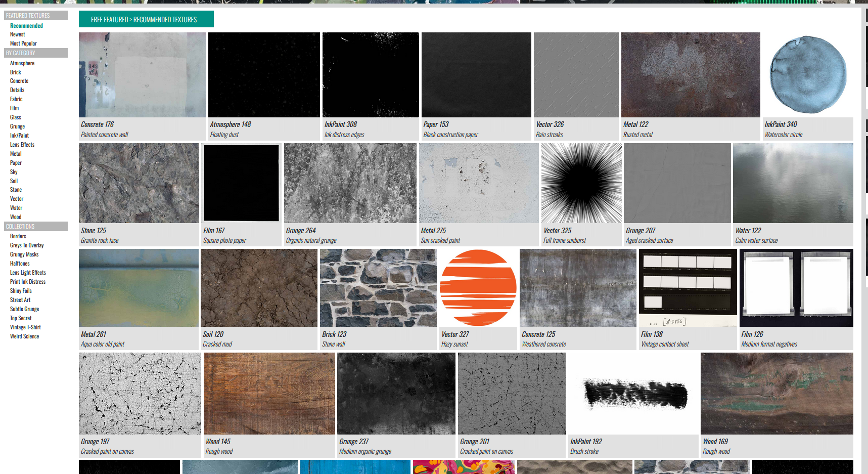Browse the Sky category
The image size is (868, 474).
(14, 172)
